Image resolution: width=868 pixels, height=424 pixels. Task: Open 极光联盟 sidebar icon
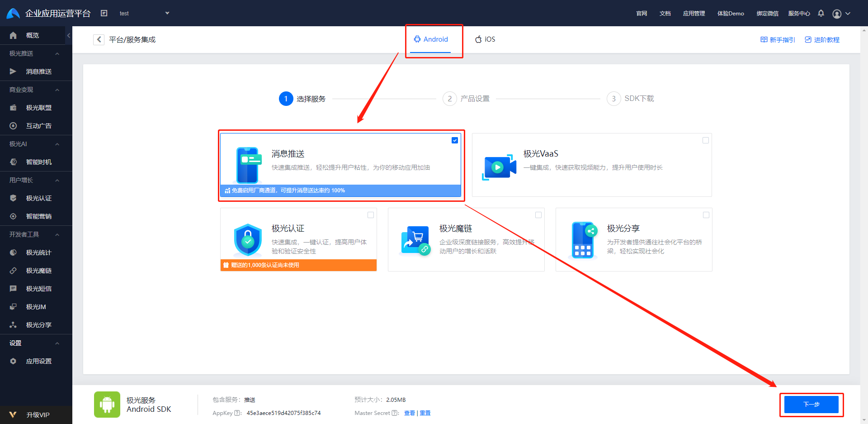point(13,108)
